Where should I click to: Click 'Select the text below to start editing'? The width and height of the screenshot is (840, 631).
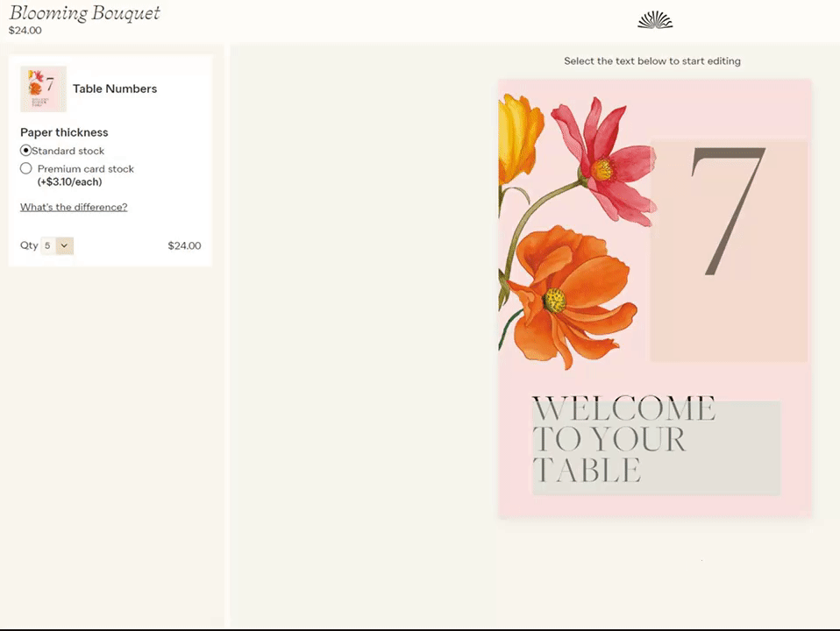point(652,61)
